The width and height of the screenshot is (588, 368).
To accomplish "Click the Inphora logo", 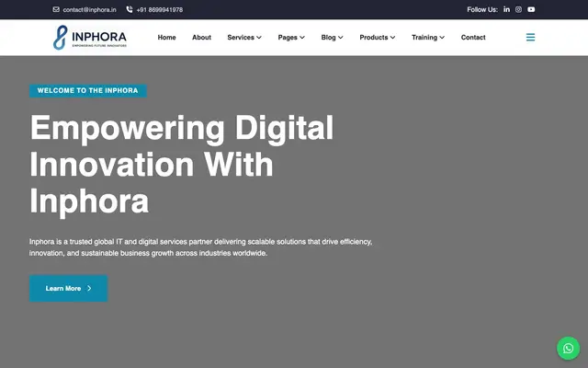I will click(90, 37).
